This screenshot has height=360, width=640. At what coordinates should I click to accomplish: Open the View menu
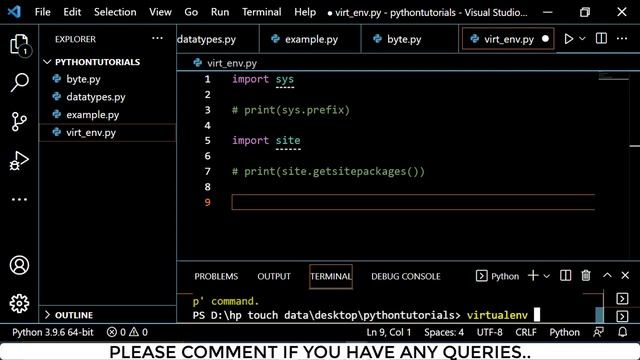(x=160, y=12)
